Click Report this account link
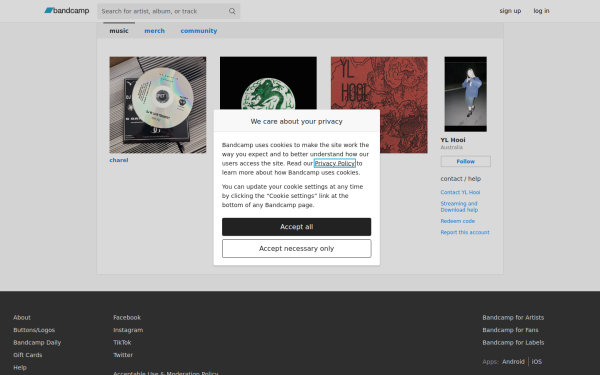This screenshot has height=375, width=600. 465,232
